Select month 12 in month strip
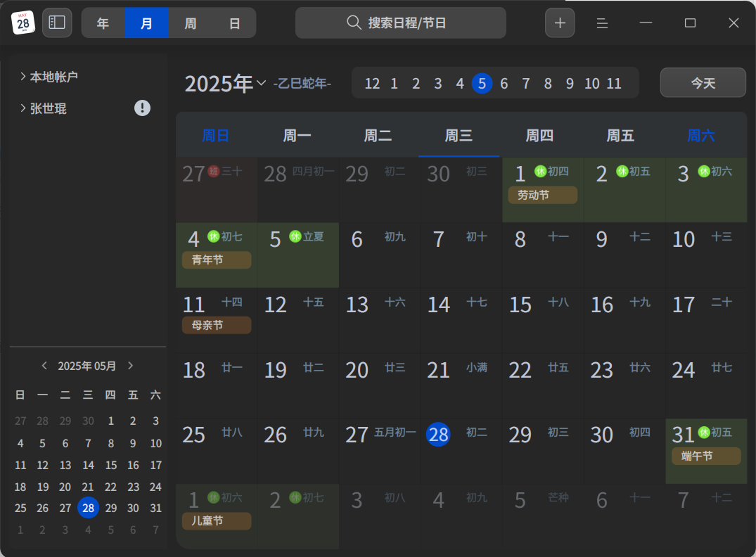The height and width of the screenshot is (557, 756). click(x=372, y=84)
